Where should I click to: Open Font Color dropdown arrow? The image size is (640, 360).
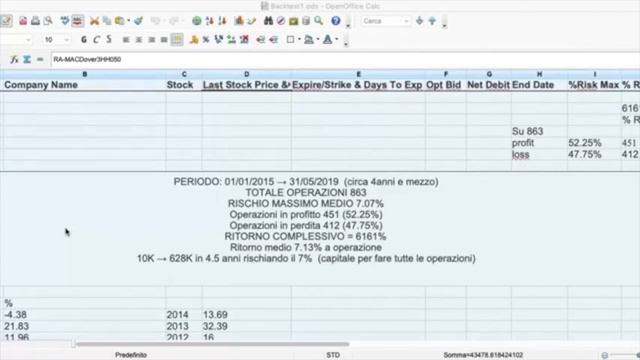pyautogui.click(x=337, y=40)
